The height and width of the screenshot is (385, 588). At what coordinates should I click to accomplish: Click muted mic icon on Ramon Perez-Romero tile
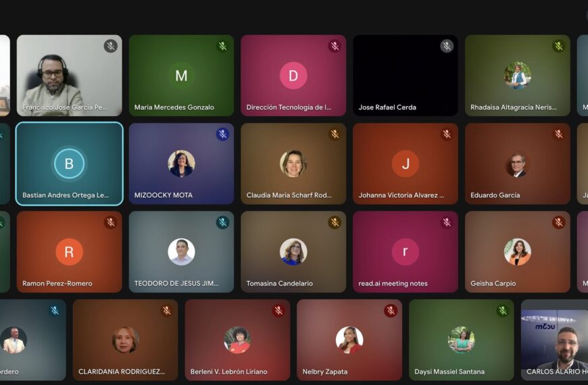(x=111, y=222)
